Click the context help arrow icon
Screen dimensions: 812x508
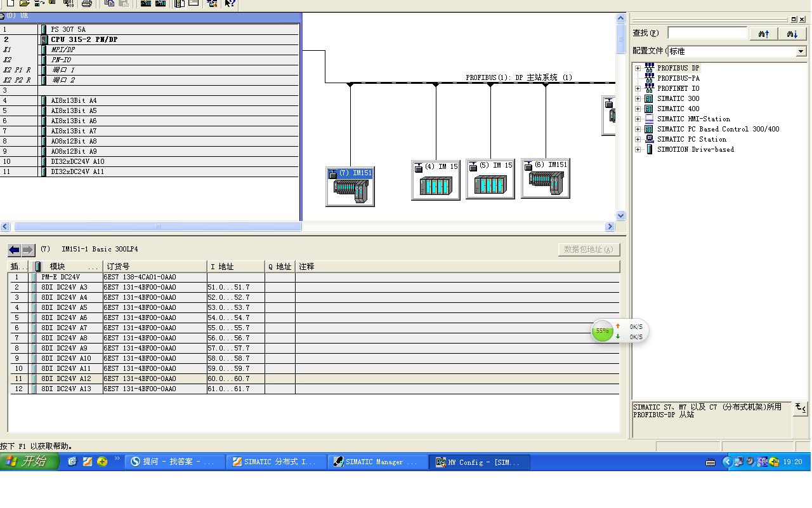230,3
